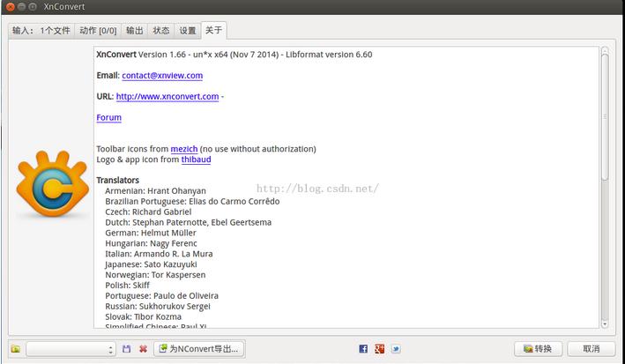The width and height of the screenshot is (625, 364).
Task: Click the Japanese: Sato Kazuyuki line
Action: [x=151, y=264]
